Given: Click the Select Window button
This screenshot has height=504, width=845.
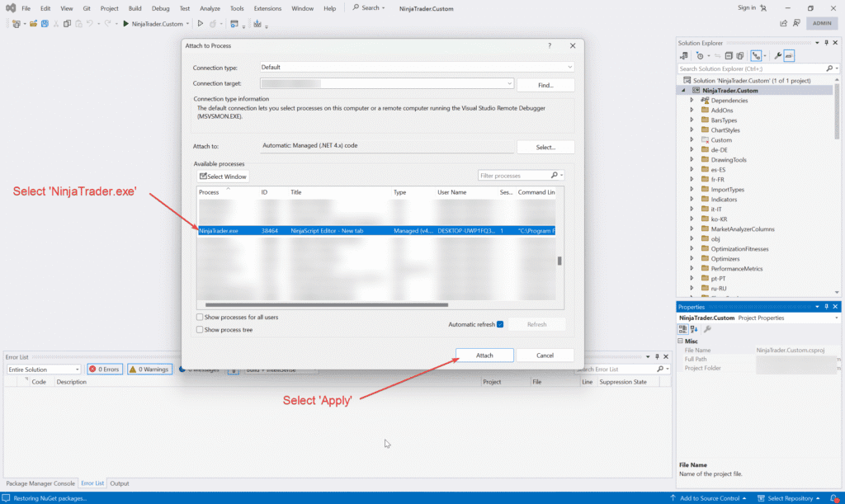Looking at the screenshot, I should [x=223, y=177].
